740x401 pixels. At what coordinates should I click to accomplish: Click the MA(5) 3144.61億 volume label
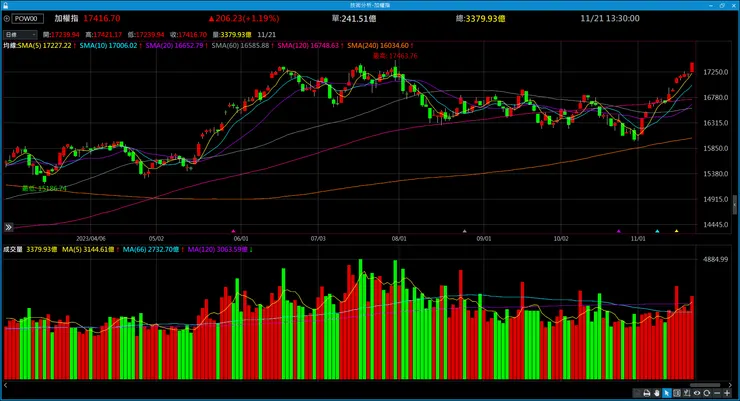(90, 250)
